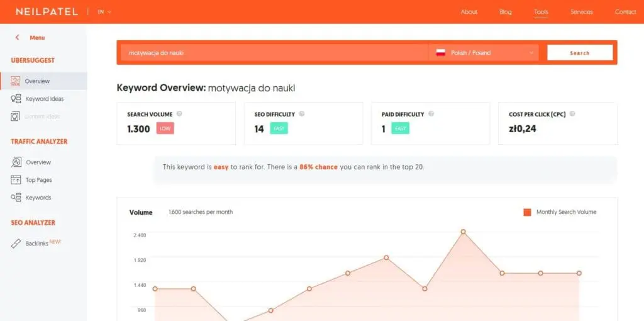This screenshot has width=644, height=321.
Task: Click the 2.400 axis label
Action: tap(140, 235)
